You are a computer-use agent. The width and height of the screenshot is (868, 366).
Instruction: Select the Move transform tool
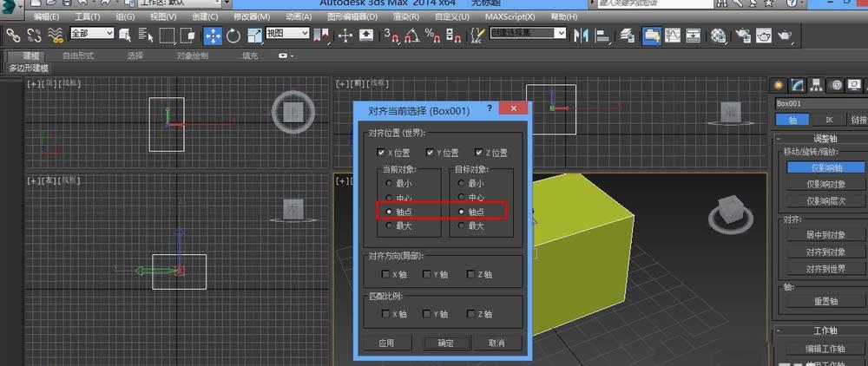(x=213, y=36)
